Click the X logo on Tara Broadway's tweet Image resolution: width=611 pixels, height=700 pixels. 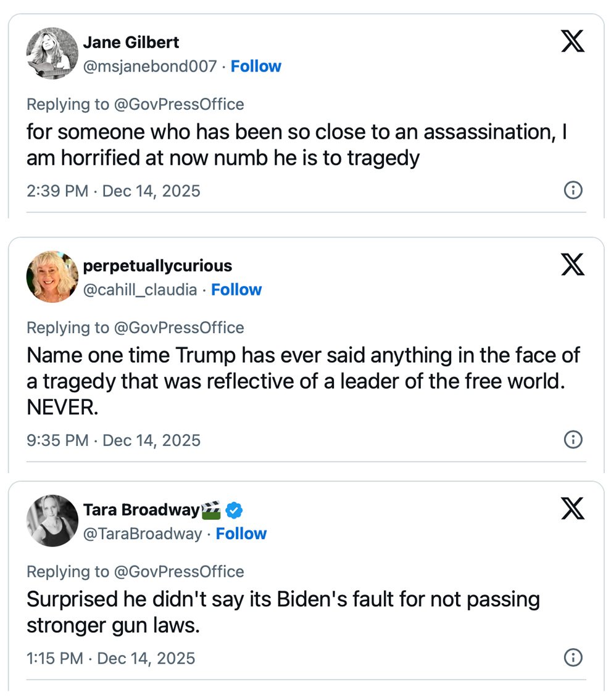pos(572,509)
